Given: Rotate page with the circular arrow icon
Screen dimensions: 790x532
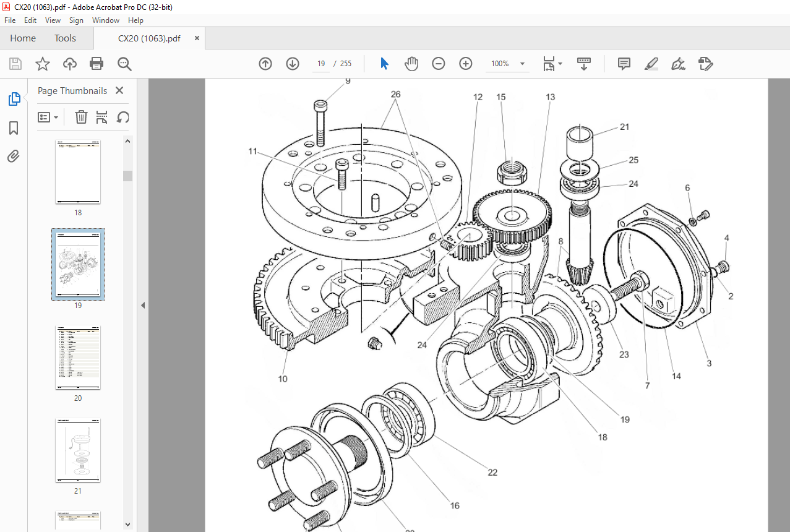Looking at the screenshot, I should [123, 117].
